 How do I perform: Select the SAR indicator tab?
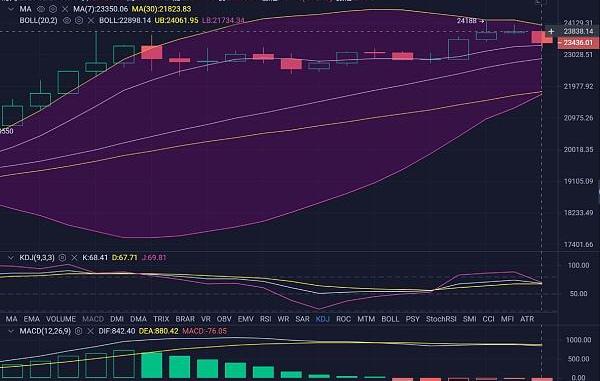(302, 319)
